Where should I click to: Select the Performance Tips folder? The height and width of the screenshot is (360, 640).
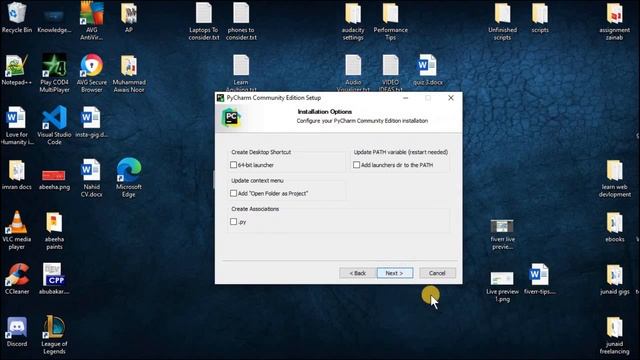click(391, 21)
